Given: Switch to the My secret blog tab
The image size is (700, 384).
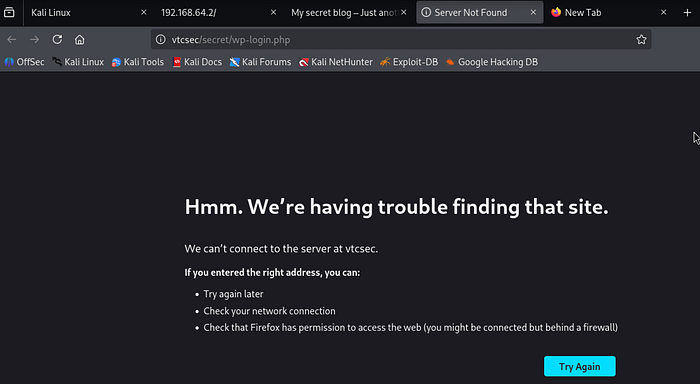Looking at the screenshot, I should [x=348, y=13].
